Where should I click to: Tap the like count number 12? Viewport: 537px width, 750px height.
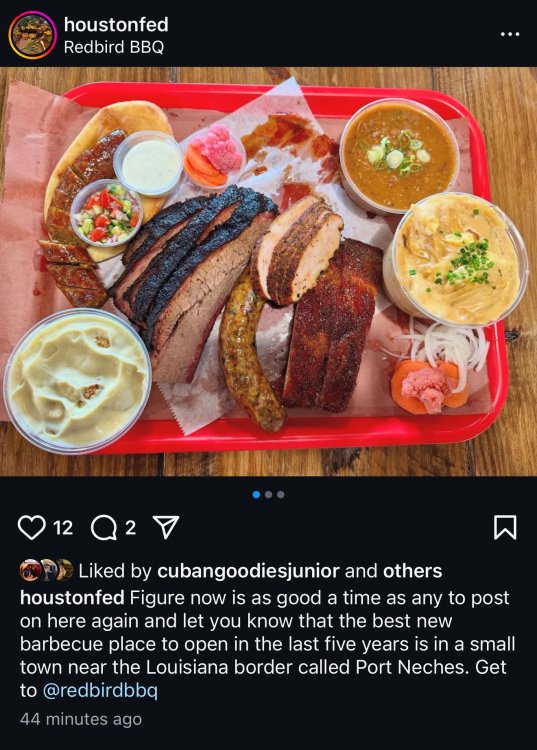(63, 528)
